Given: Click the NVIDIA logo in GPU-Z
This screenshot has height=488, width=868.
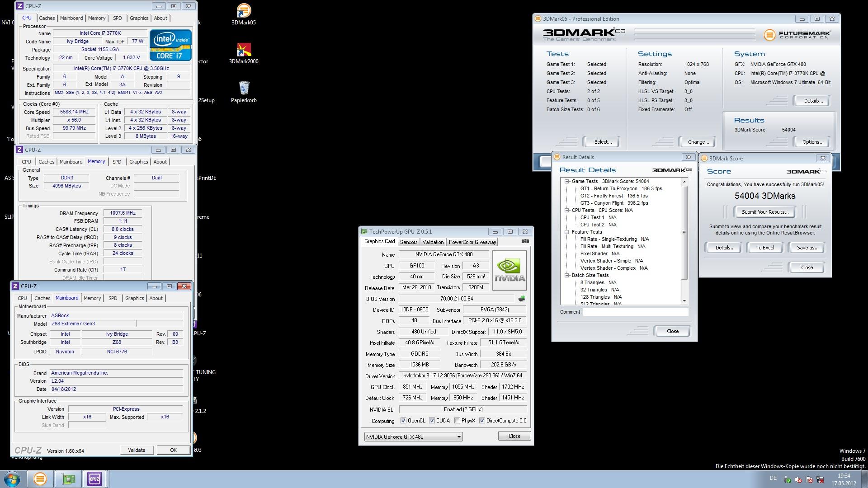Looking at the screenshot, I should click(509, 270).
